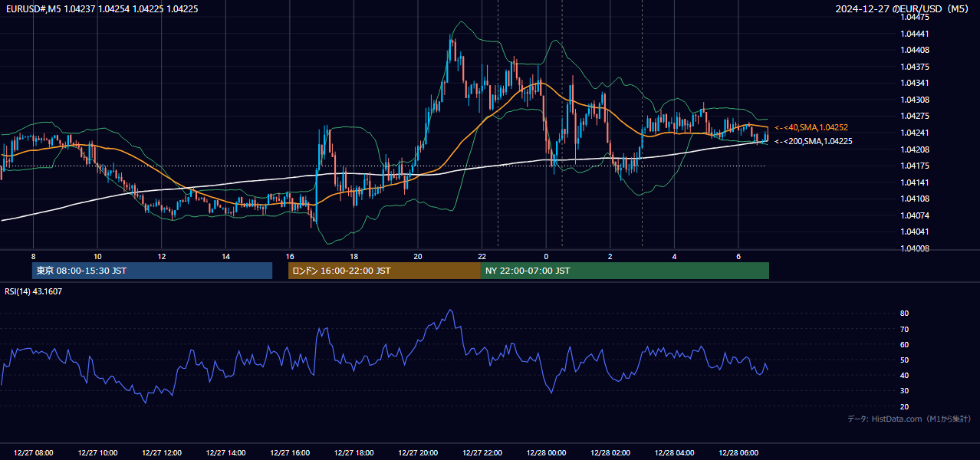The height and width of the screenshot is (460, 980).
Task: Click price axis value 1.04375
Action: (x=915, y=67)
